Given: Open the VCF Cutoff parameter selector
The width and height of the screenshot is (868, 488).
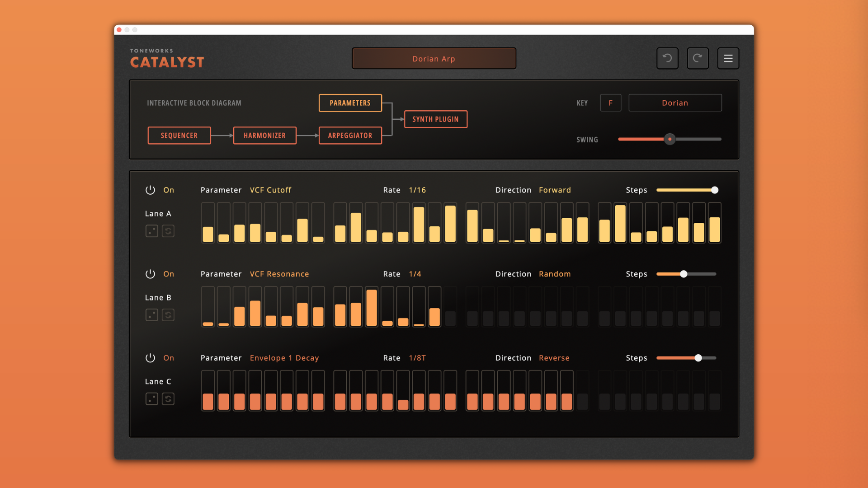Looking at the screenshot, I should [270, 190].
